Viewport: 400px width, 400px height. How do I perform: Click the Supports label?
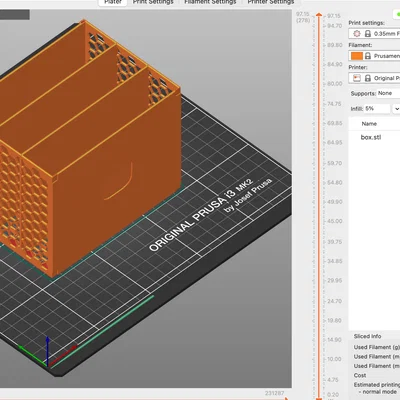(x=363, y=94)
